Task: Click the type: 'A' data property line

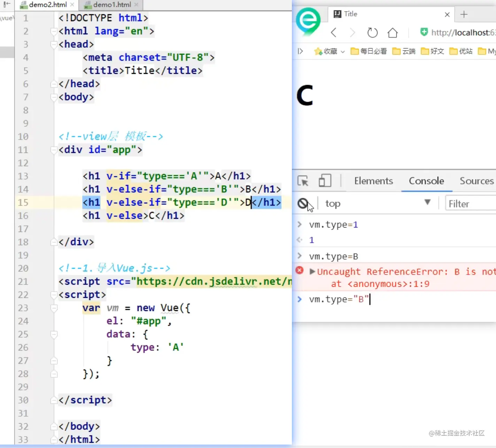Action: click(x=157, y=347)
